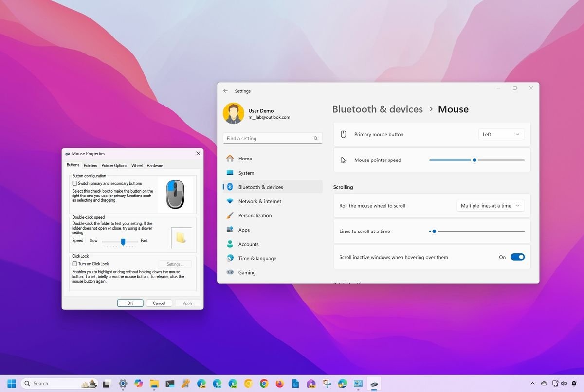The image size is (584, 392).
Task: Open User Demo profile avatar
Action: [233, 113]
